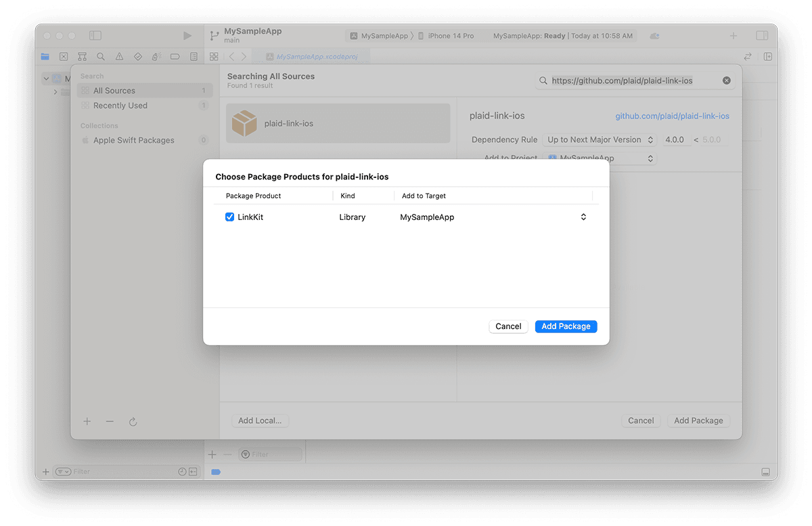Click the source control branch icon
The image size is (812, 526).
tap(214, 35)
